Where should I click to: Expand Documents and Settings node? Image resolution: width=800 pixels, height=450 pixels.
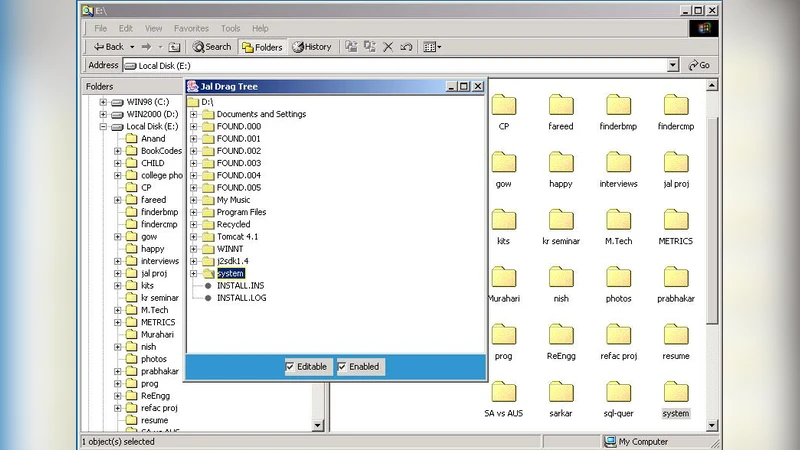click(193, 114)
